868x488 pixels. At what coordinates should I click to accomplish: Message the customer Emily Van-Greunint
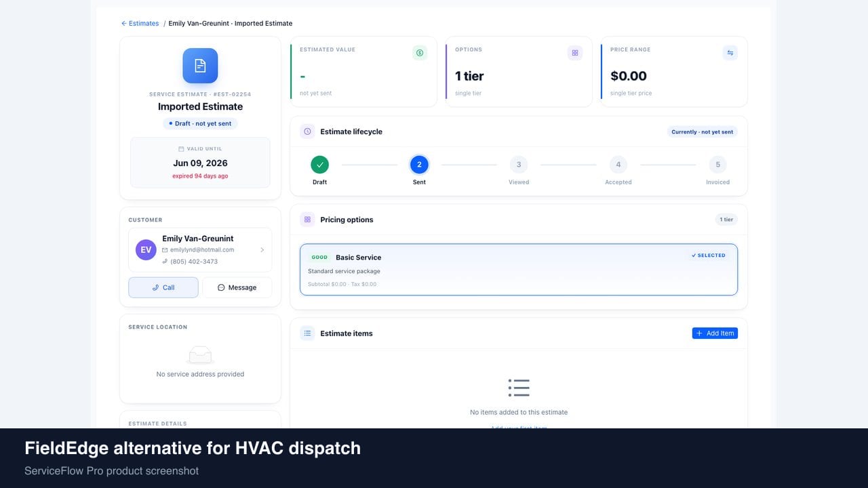[x=237, y=287]
